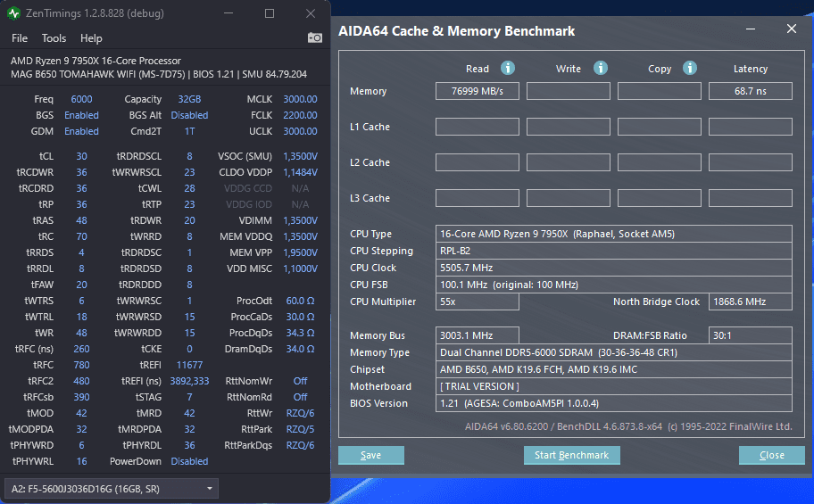814x504 pixels.
Task: Click the Close button in AIDA64
Action: [x=772, y=455]
